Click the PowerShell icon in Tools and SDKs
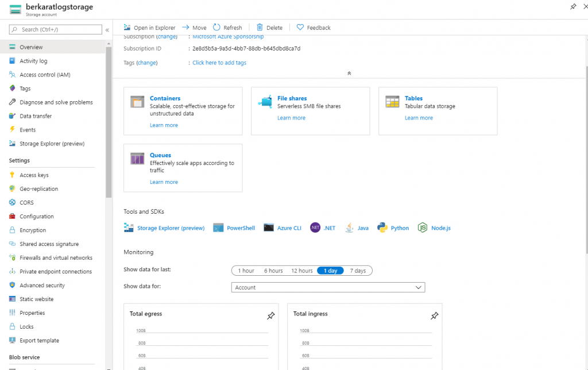588x370 pixels. click(218, 228)
